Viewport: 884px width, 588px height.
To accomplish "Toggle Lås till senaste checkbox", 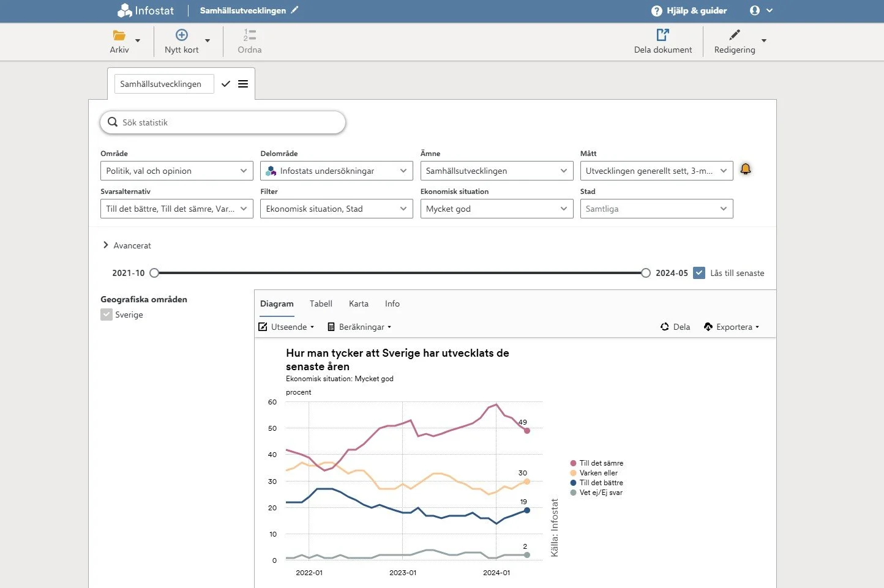I will [x=699, y=273].
